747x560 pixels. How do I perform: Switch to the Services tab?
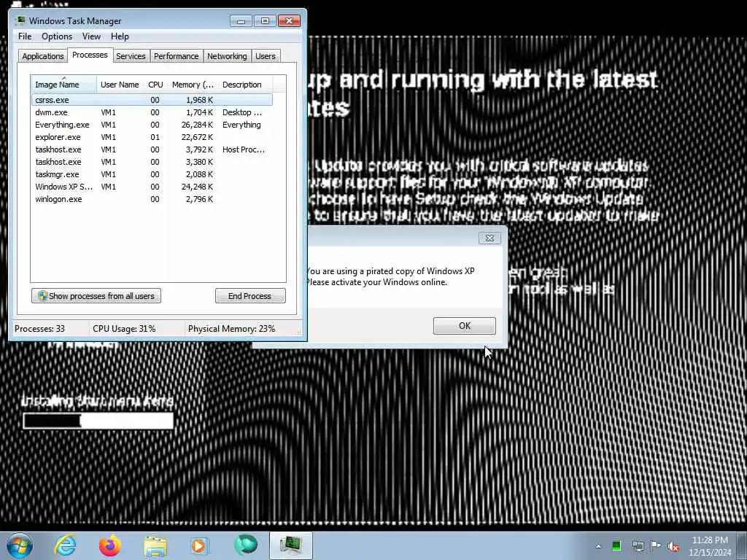pyautogui.click(x=131, y=56)
